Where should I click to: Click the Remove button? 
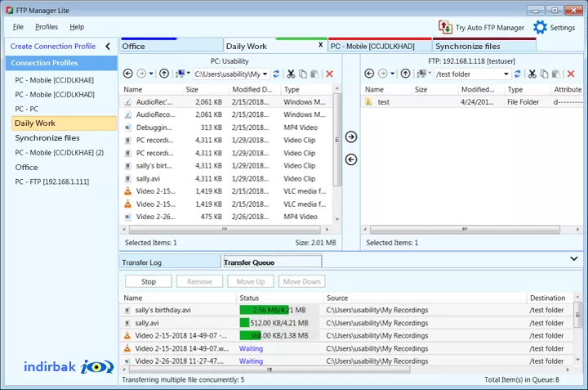(200, 281)
